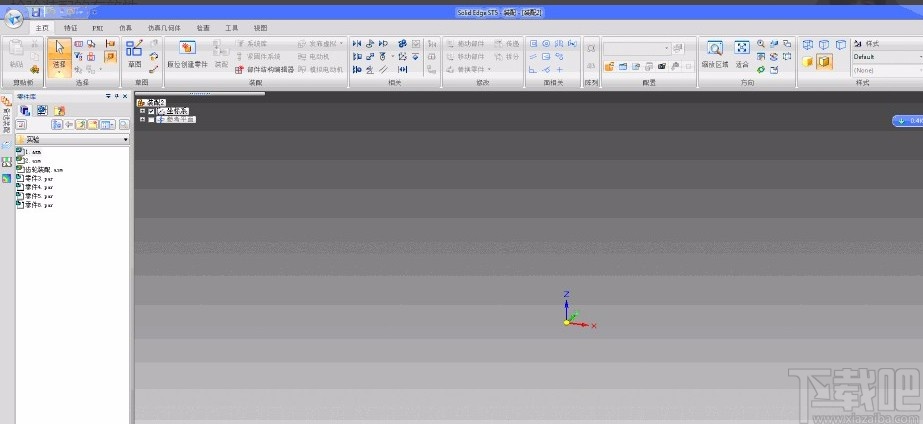Screen dimensions: 923x424
Task: Uncheck the 坐标系 visibility checkbox
Action: 151,111
